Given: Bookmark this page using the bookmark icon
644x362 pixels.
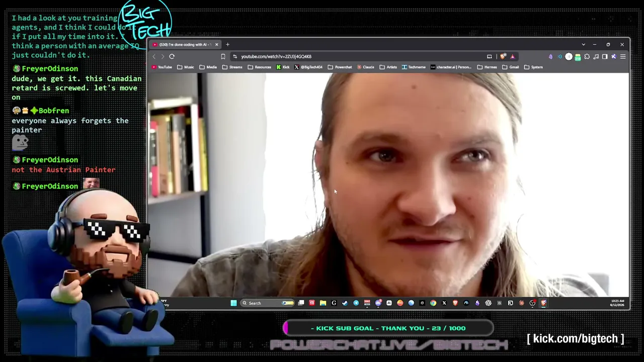Looking at the screenshot, I should 223,56.
